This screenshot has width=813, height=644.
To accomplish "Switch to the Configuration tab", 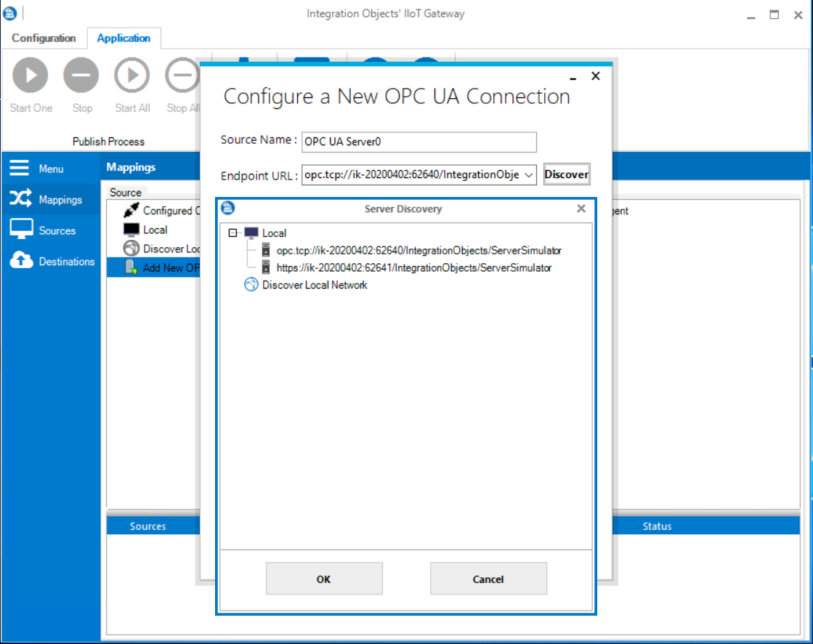I will coord(44,38).
